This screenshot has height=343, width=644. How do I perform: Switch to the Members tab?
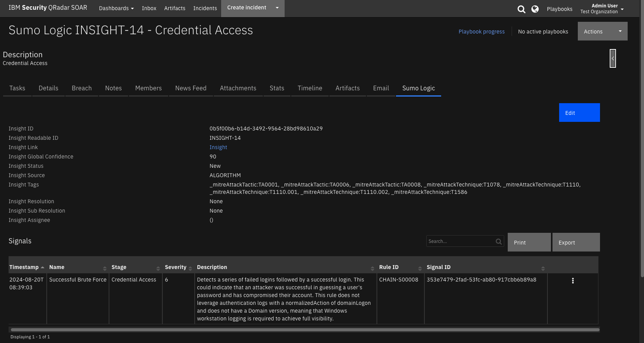[x=148, y=88]
